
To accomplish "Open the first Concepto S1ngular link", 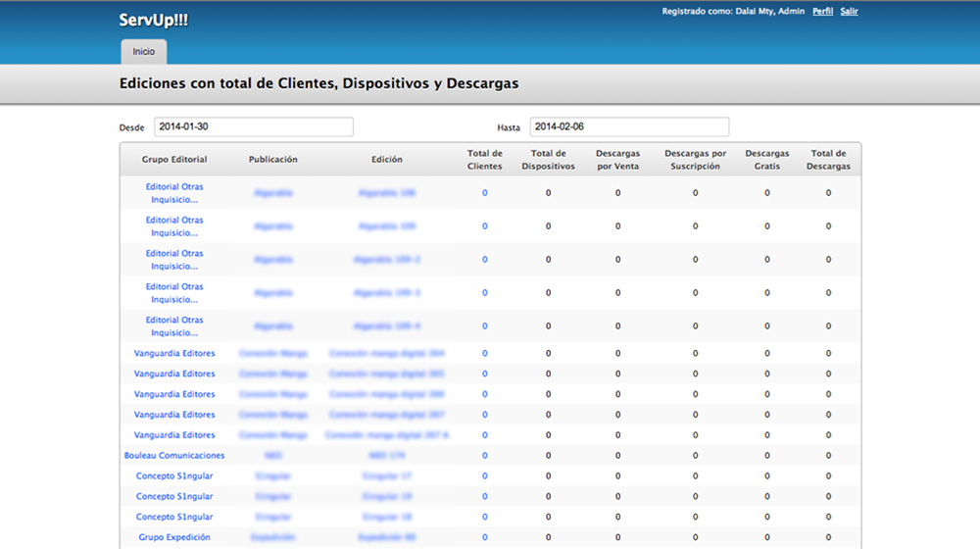I will (x=174, y=476).
